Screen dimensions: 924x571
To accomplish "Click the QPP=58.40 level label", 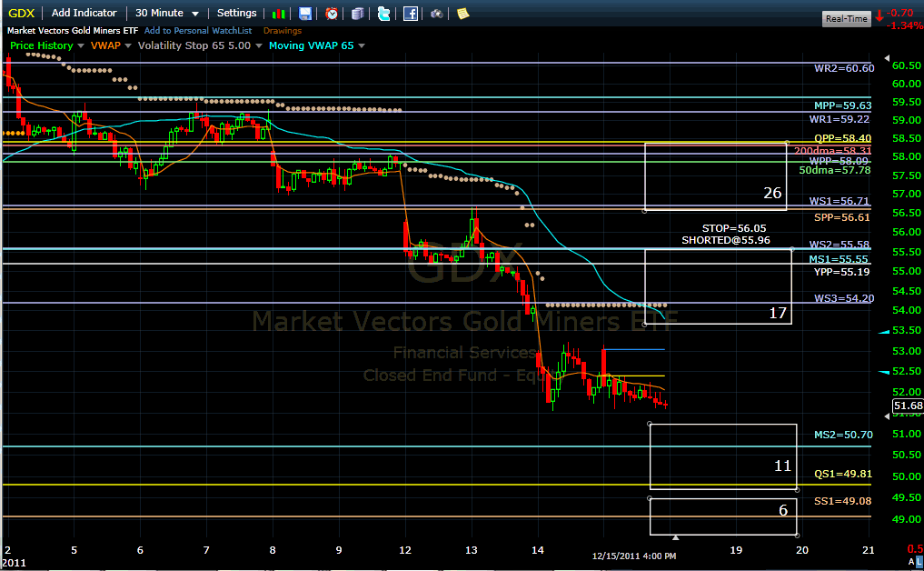I will [x=842, y=138].
